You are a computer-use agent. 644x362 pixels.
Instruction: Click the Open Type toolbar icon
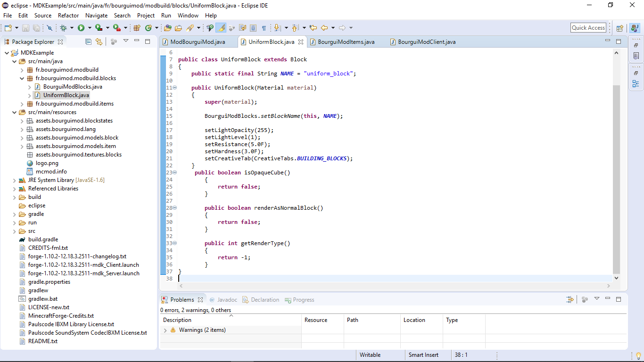click(x=167, y=28)
